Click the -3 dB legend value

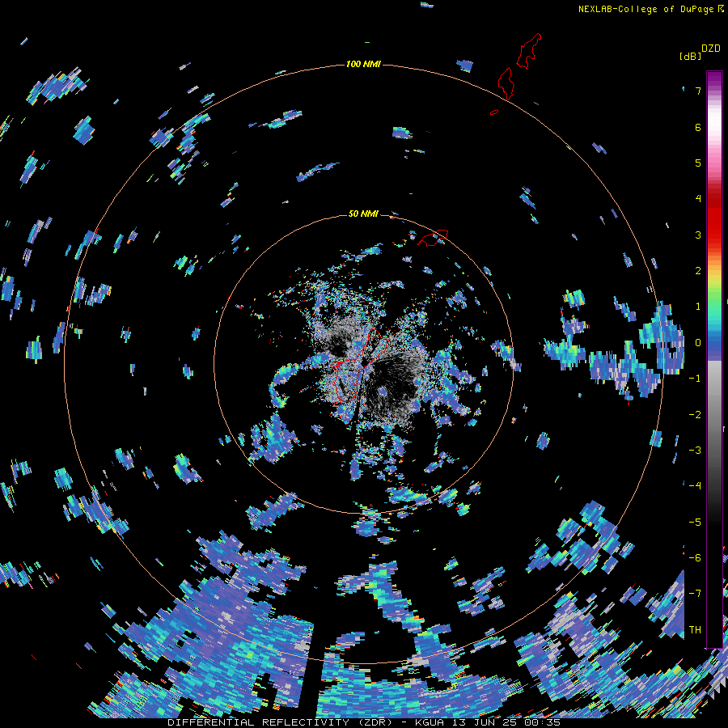coord(695,450)
